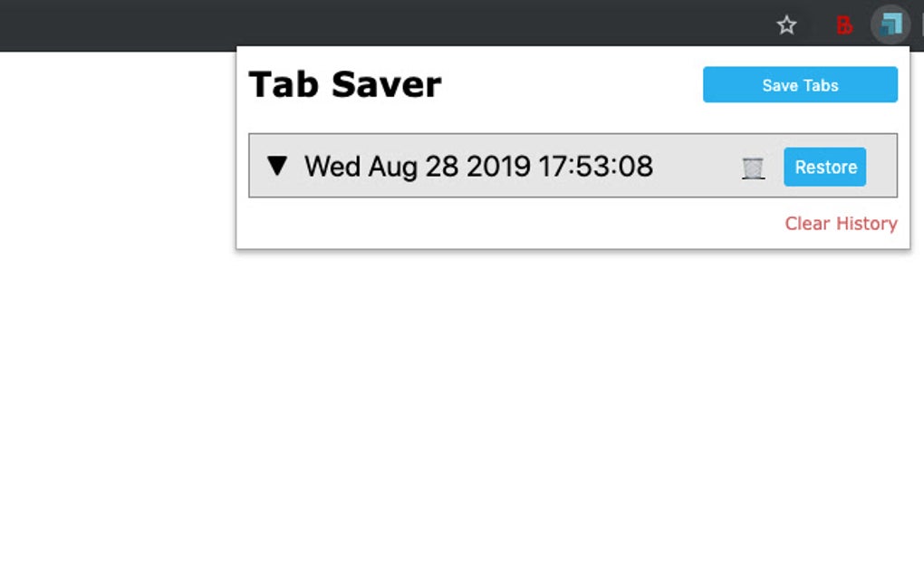This screenshot has width=924, height=578.
Task: Click the disclosure triangle beside the date
Action: point(278,166)
